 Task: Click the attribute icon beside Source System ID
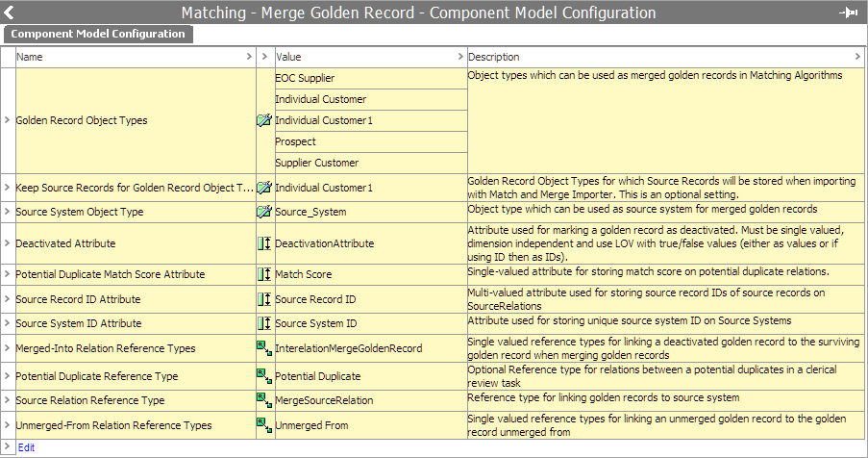[264, 323]
